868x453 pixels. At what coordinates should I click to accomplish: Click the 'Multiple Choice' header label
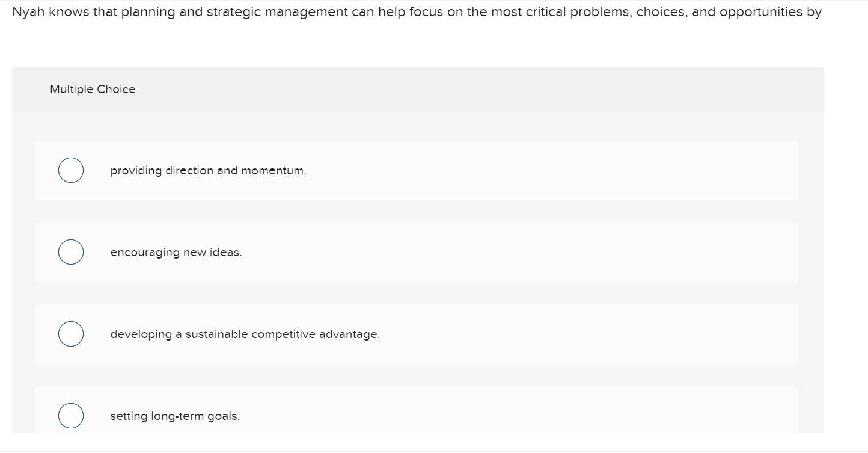tap(92, 89)
